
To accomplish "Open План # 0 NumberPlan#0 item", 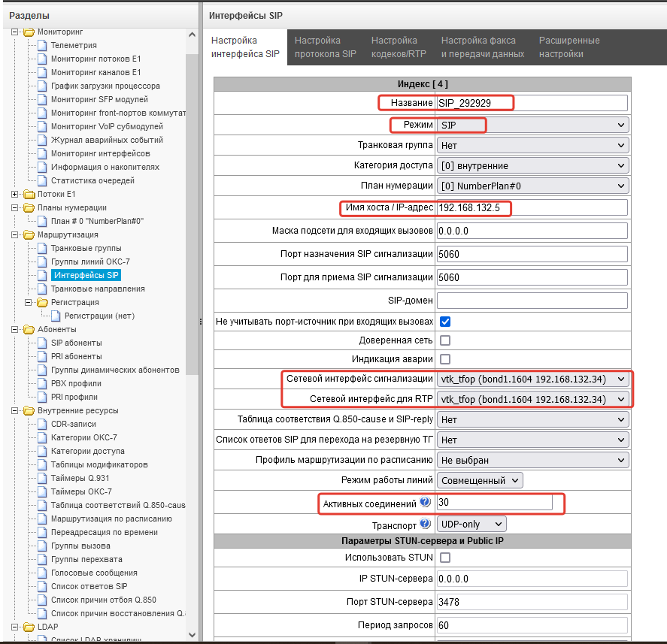I will pyautogui.click(x=98, y=222).
